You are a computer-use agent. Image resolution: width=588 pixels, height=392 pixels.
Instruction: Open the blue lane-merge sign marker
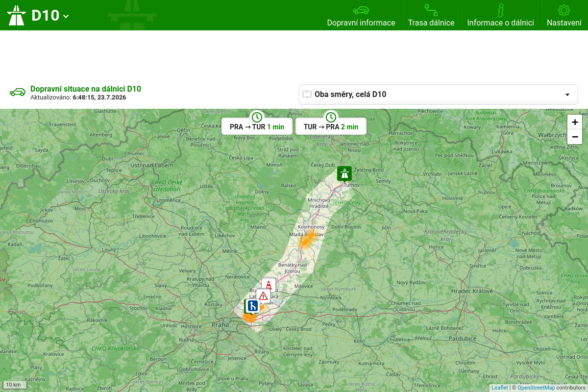[253, 306]
